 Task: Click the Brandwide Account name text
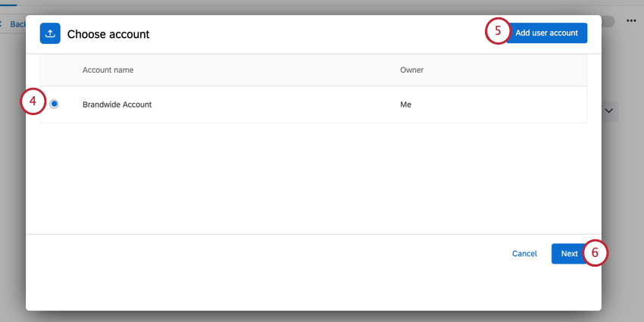coord(117,105)
